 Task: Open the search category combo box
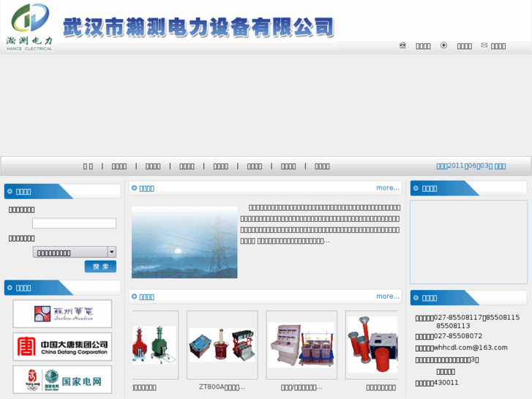click(75, 252)
